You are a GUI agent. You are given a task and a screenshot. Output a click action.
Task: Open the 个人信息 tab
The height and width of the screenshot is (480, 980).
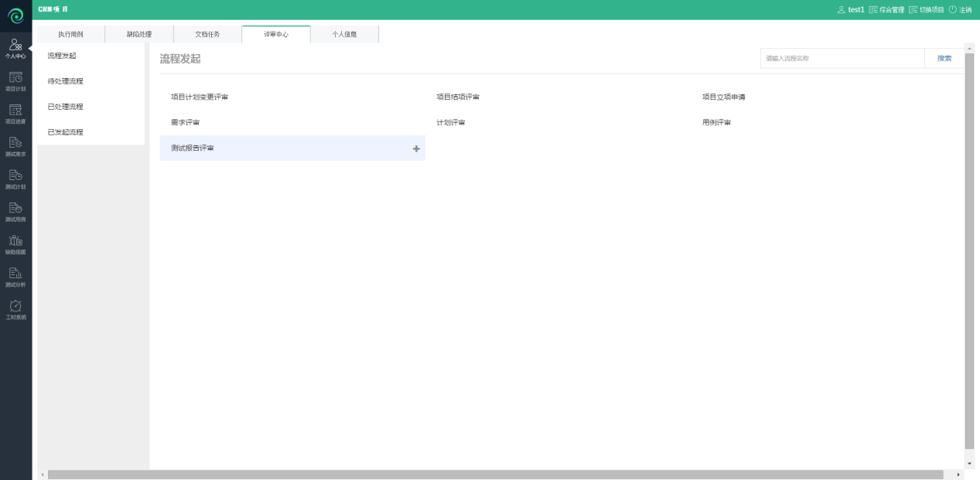(344, 34)
